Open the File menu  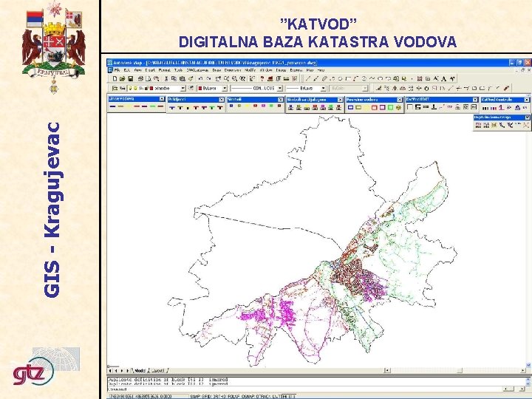(117, 70)
